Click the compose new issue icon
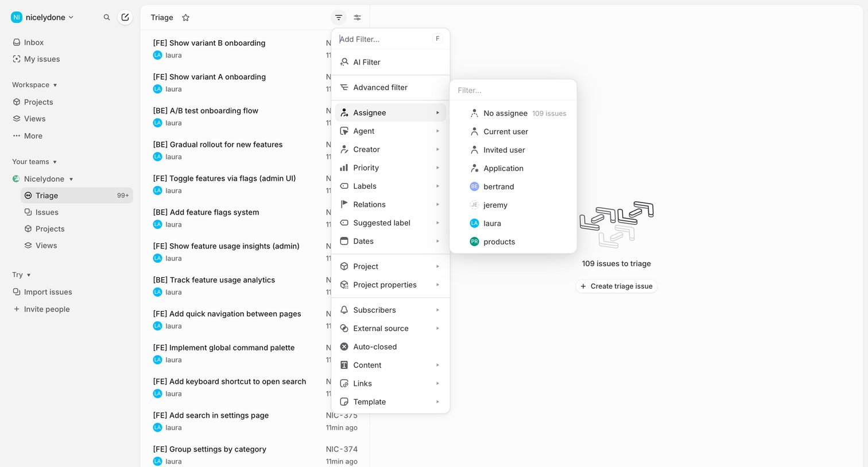 (125, 17)
